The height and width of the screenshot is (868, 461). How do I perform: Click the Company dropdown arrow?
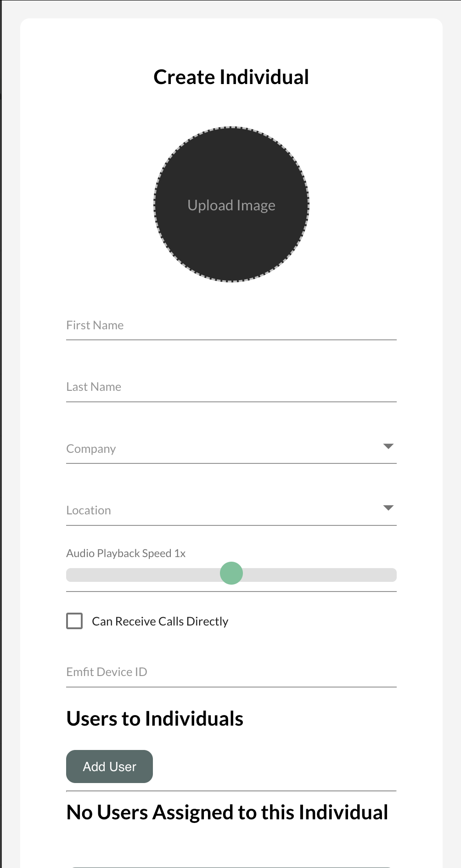pos(388,446)
